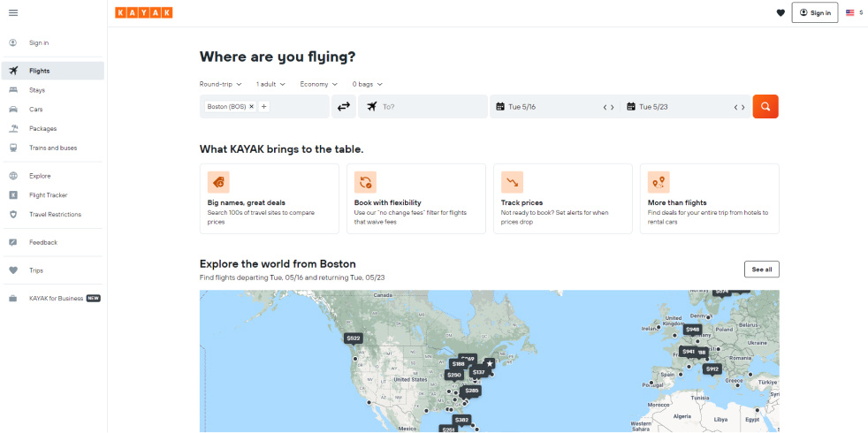Swap origin and destination airports
Screen dimensions: 868x433
point(344,107)
